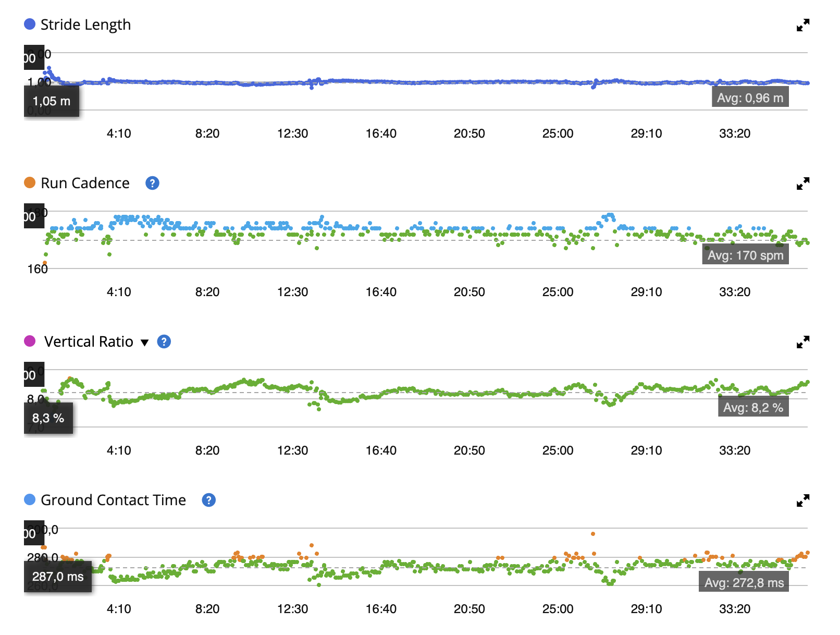840x635 pixels.
Task: Click the 8:20 tick on Run Cadence chart
Action: (x=207, y=292)
